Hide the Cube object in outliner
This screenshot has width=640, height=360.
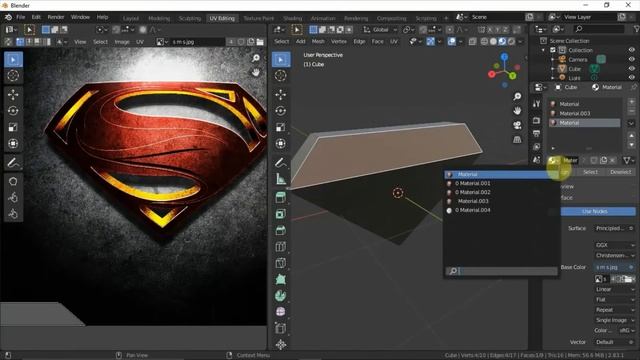631,69
